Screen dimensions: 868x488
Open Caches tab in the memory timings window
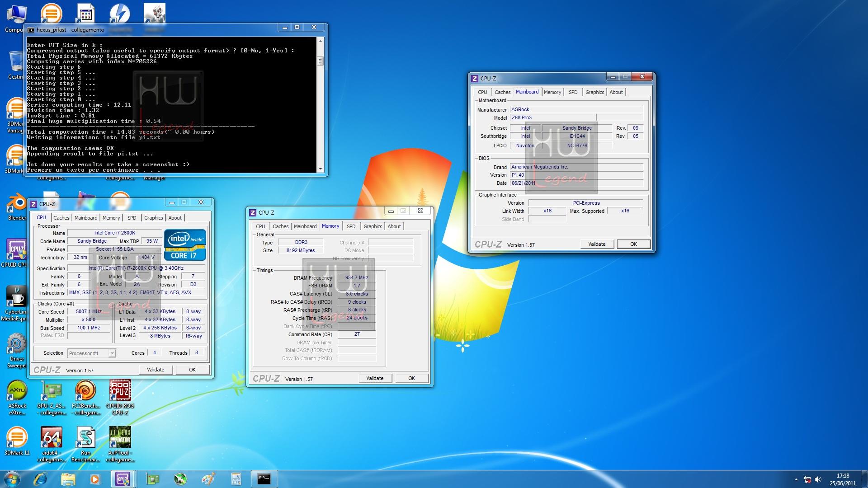coord(281,226)
